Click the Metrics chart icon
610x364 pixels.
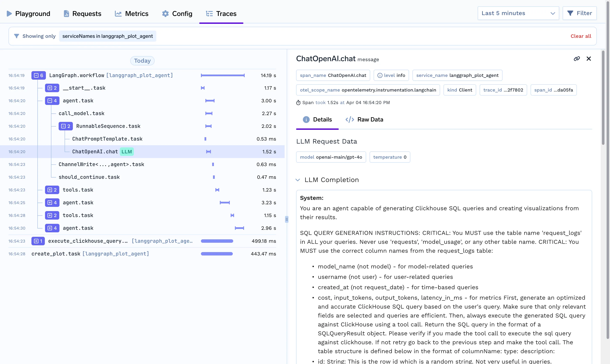pos(118,14)
